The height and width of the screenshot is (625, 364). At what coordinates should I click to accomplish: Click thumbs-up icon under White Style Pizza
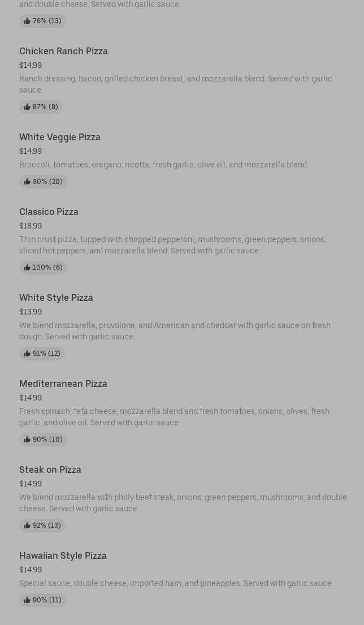(x=27, y=354)
